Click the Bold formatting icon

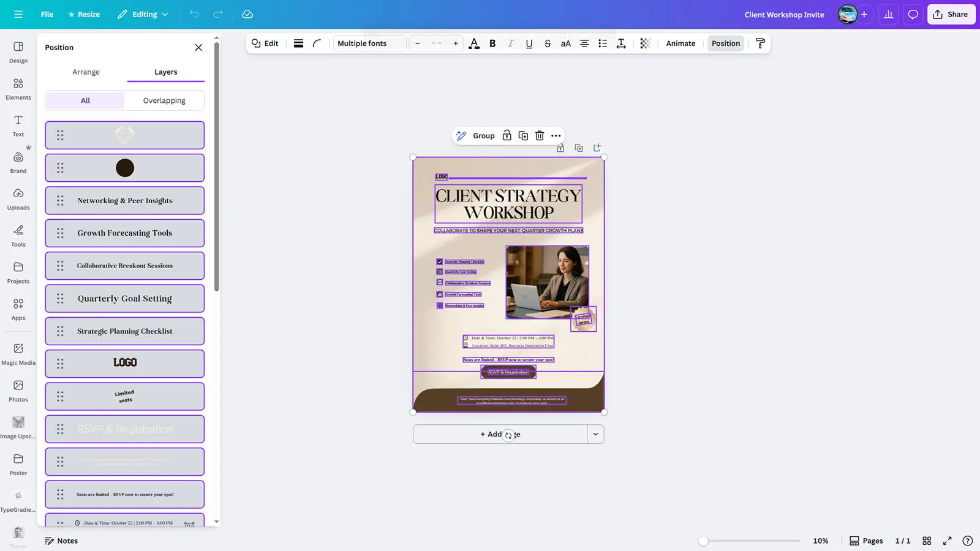pyautogui.click(x=492, y=43)
